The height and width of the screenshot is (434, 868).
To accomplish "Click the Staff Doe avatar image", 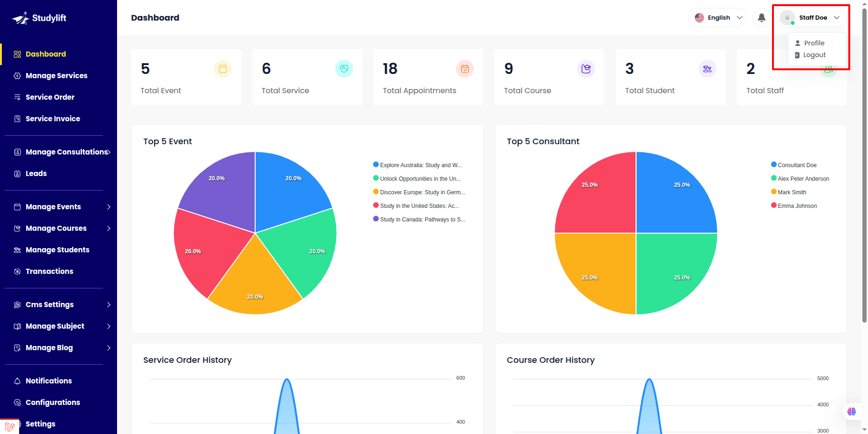I will (x=787, y=18).
